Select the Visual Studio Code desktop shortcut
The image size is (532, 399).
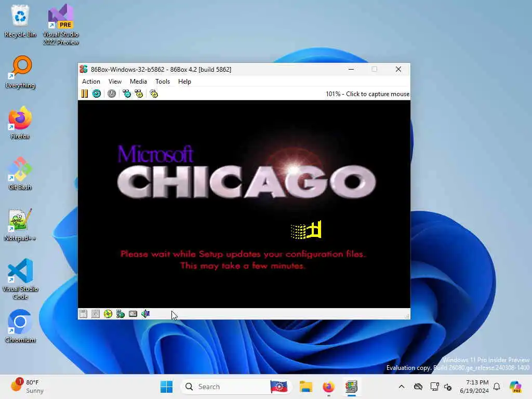click(20, 279)
